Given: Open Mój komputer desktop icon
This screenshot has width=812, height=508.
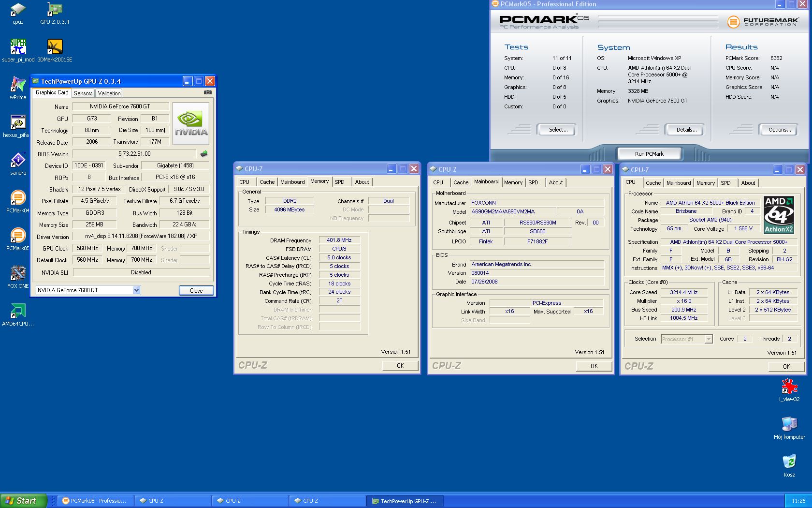Looking at the screenshot, I should 789,428.
